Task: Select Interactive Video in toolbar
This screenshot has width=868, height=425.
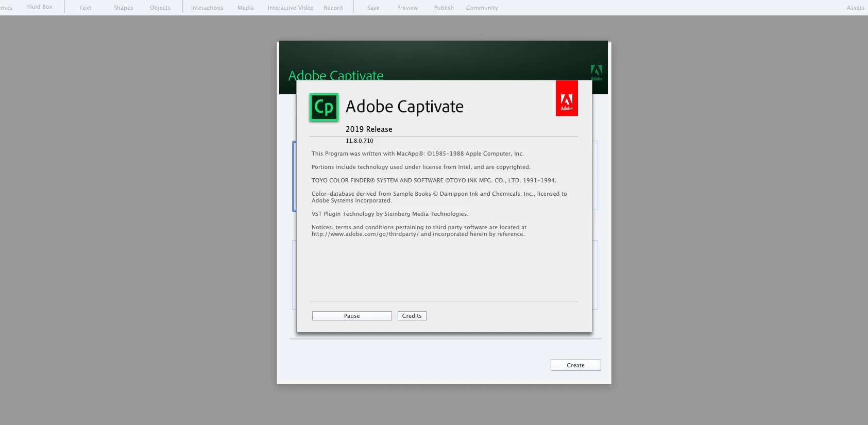Action: point(291,8)
